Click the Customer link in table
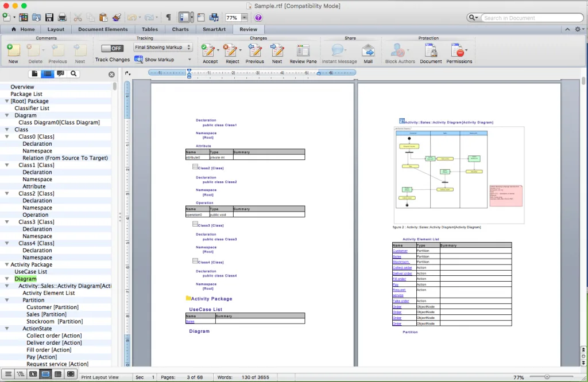The image size is (588, 382). coord(400,251)
